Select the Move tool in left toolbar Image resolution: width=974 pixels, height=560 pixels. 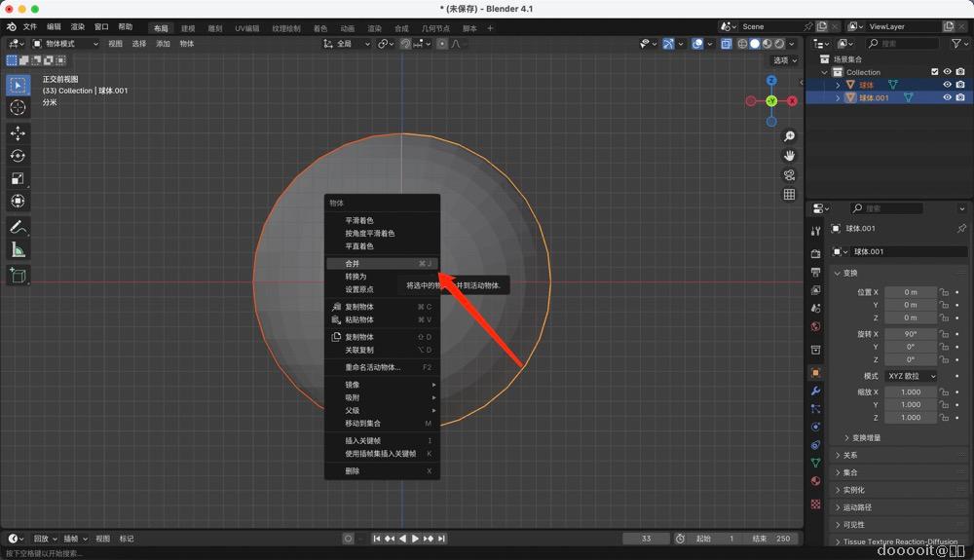click(18, 132)
